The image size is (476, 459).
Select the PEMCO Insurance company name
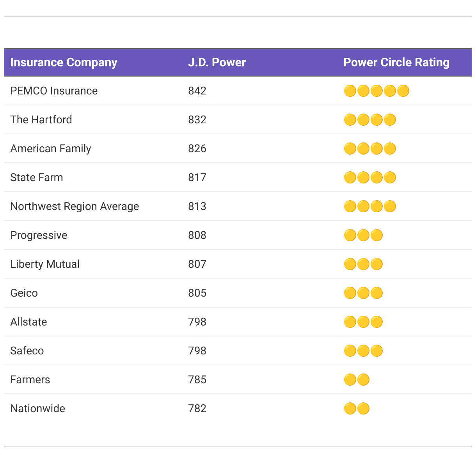pyautogui.click(x=54, y=91)
